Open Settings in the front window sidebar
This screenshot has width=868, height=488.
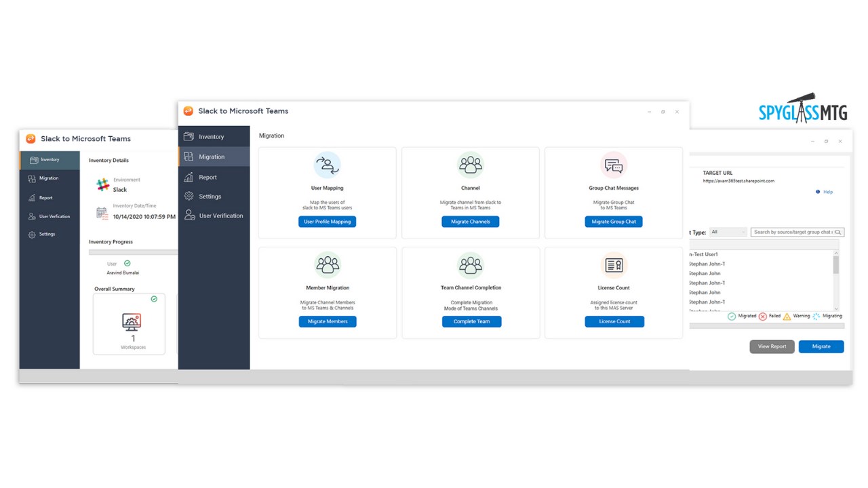214,197
